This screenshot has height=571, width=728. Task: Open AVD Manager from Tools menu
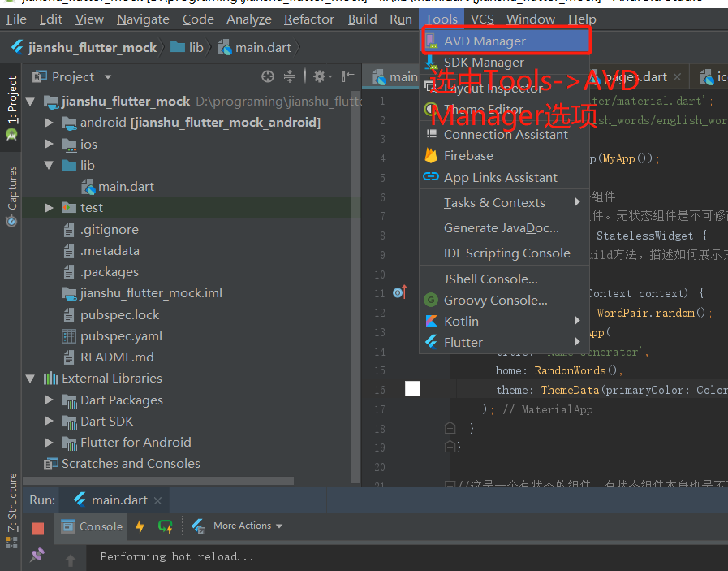point(505,41)
